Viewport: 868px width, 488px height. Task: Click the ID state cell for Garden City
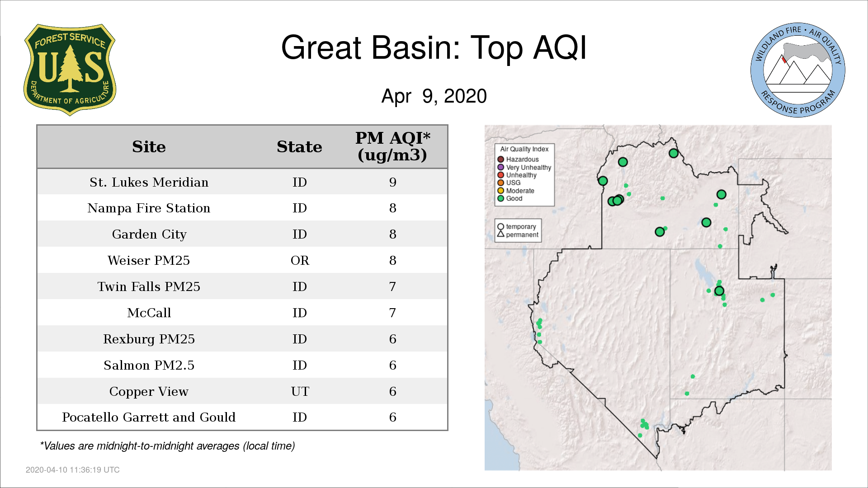tap(300, 234)
